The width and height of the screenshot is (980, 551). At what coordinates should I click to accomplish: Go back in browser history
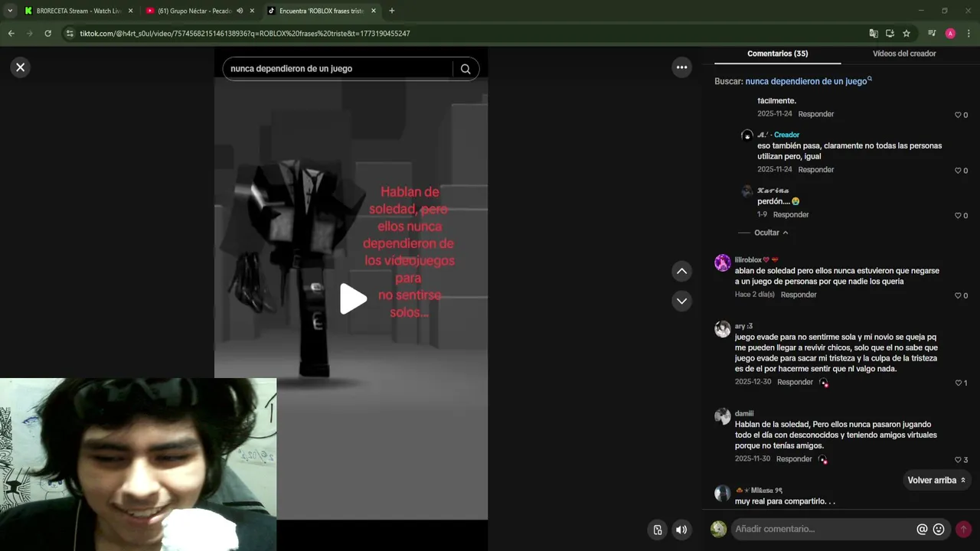[x=11, y=34]
